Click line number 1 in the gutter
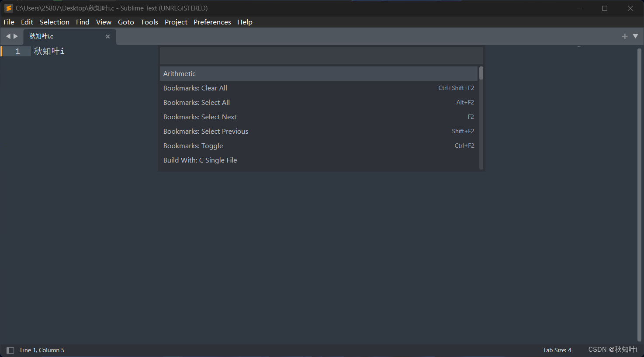The height and width of the screenshot is (357, 644). 17,52
